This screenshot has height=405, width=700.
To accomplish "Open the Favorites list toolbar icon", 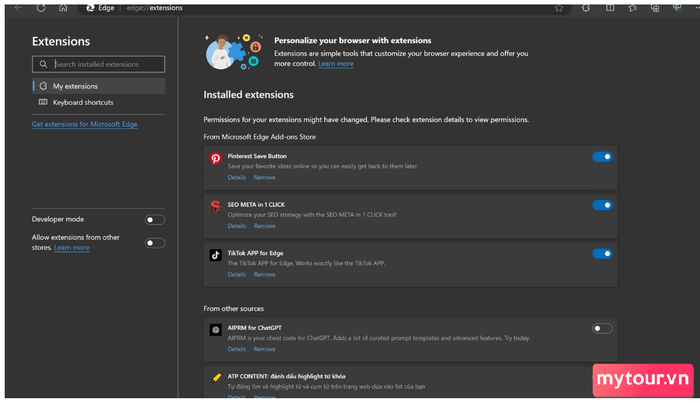I will [x=633, y=8].
